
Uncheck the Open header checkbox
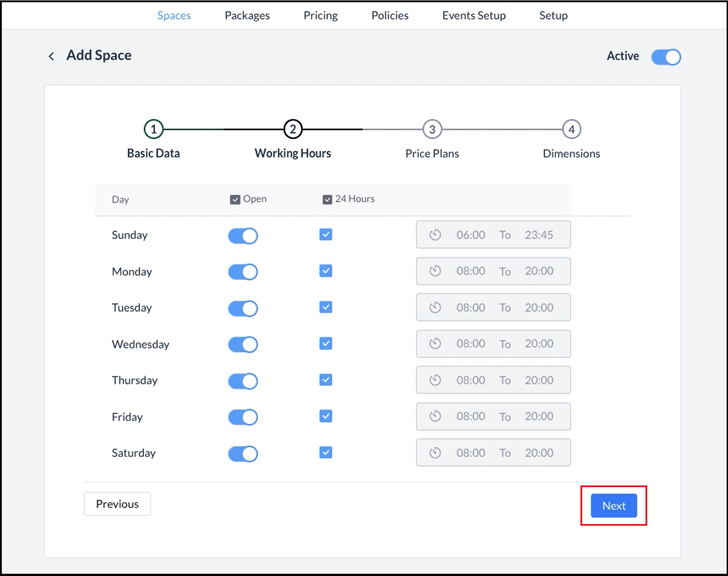pos(235,200)
